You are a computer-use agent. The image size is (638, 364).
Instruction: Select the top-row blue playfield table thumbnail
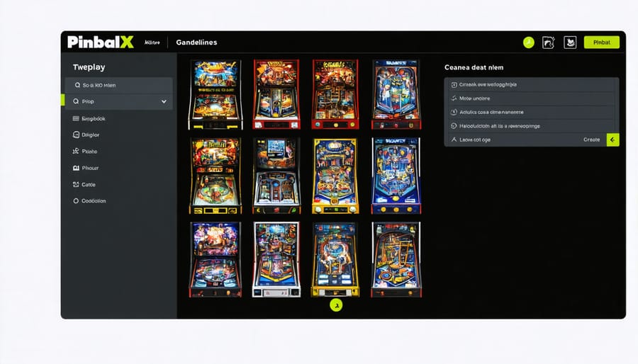tap(396, 95)
